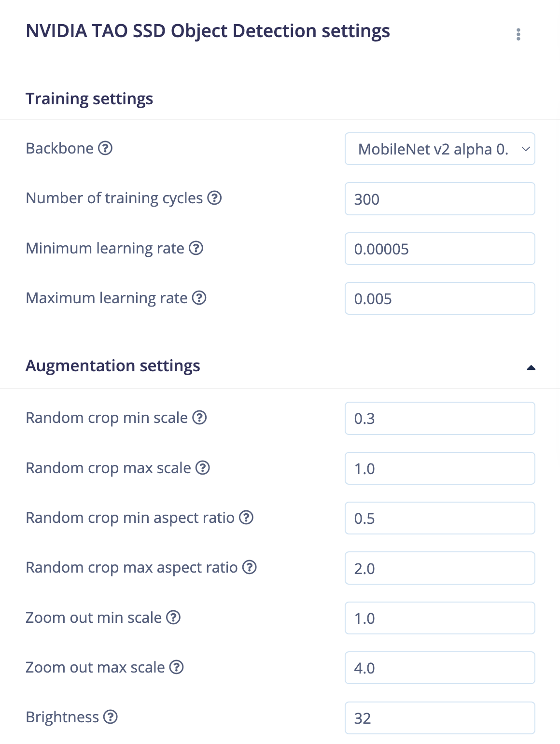Open the three-dot settings menu

pyautogui.click(x=518, y=34)
